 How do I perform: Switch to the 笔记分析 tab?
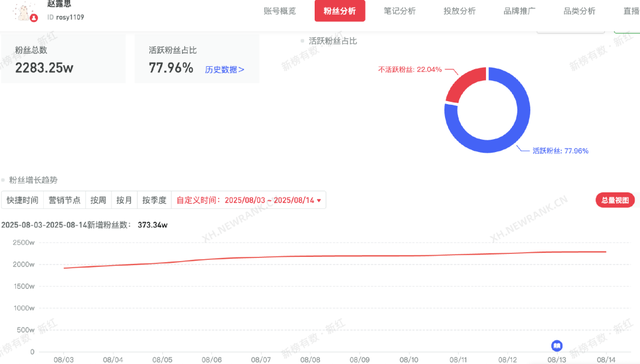tap(400, 11)
